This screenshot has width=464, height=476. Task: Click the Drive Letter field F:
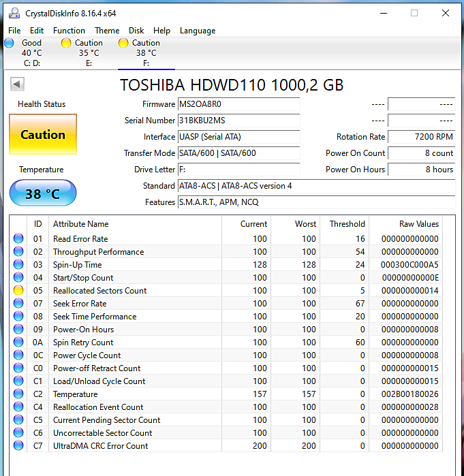(238, 170)
